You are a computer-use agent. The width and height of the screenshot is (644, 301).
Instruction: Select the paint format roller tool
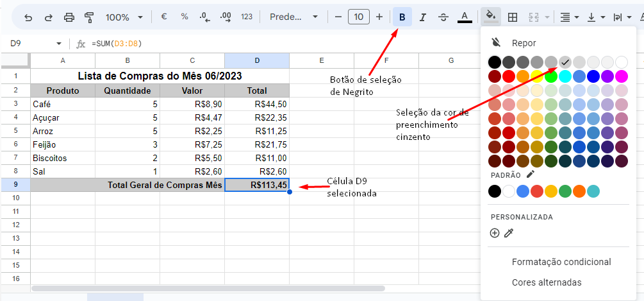coord(89,17)
